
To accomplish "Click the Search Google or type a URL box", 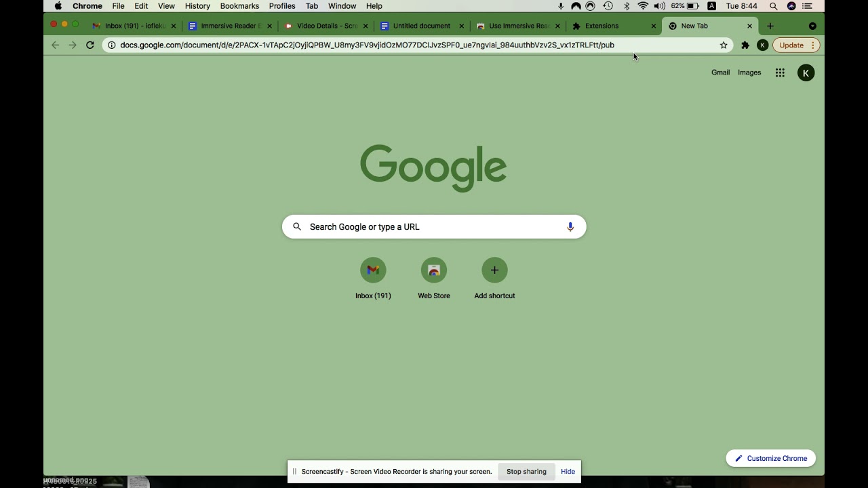I will pos(434,226).
